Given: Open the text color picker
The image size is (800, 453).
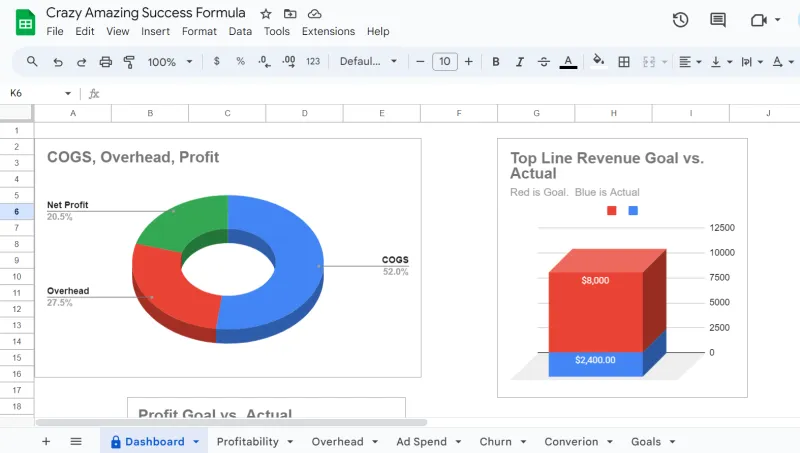Looking at the screenshot, I should point(568,62).
